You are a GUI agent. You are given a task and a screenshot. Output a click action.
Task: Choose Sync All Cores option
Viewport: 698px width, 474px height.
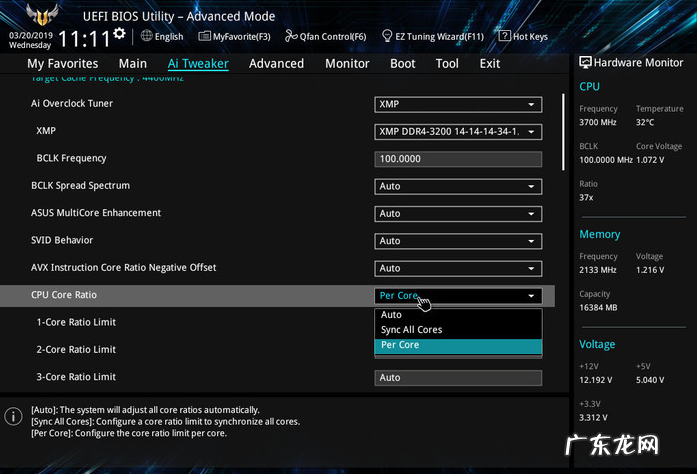click(x=411, y=330)
